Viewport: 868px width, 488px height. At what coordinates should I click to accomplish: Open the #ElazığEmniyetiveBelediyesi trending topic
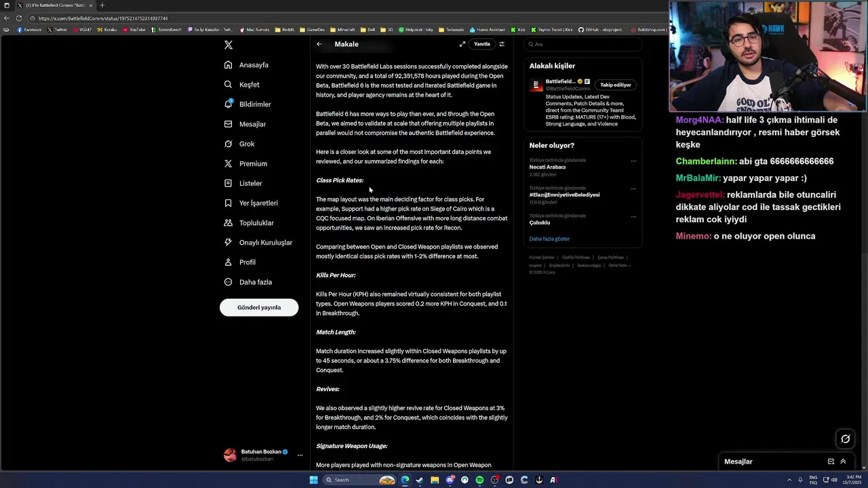point(564,195)
